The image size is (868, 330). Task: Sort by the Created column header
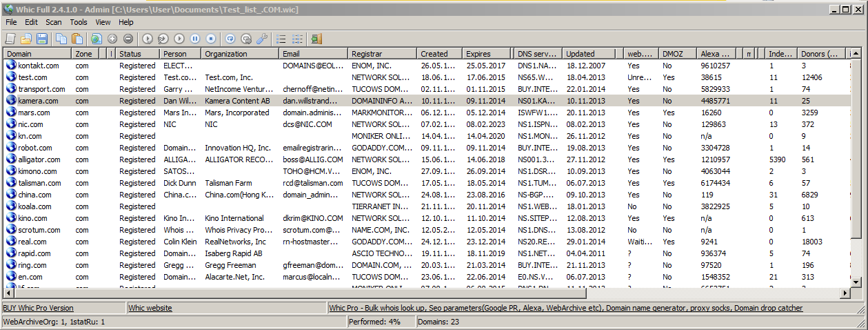point(440,53)
